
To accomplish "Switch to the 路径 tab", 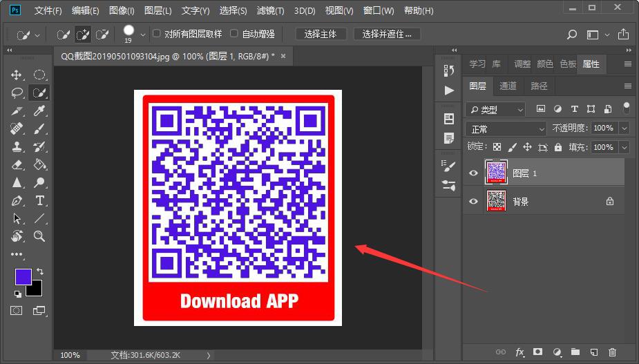I will click(x=539, y=86).
